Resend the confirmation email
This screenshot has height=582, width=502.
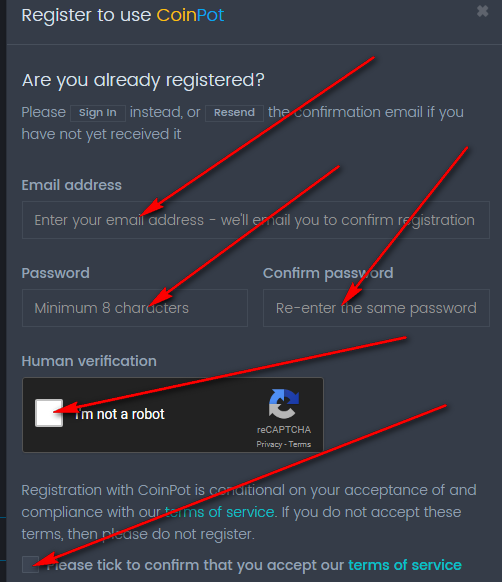click(234, 113)
